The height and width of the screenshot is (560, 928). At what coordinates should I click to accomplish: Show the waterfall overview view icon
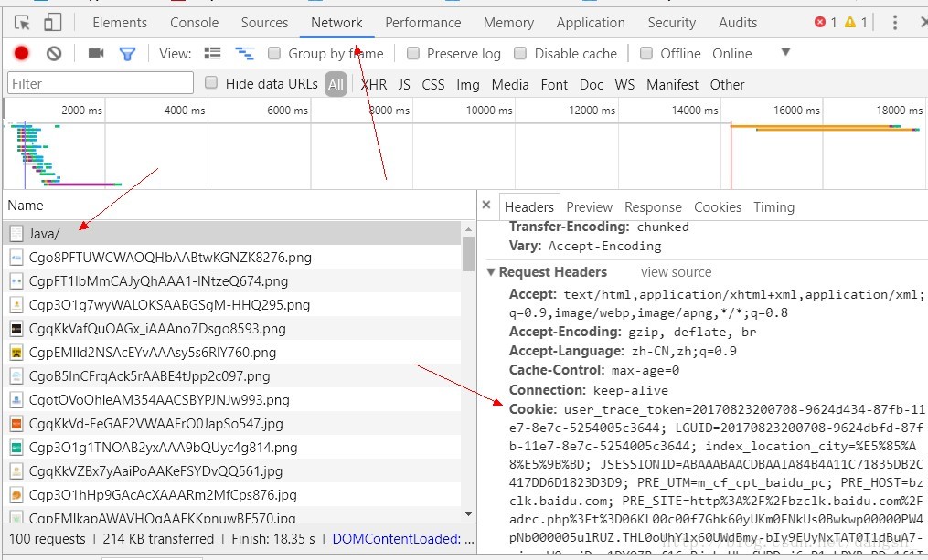click(x=244, y=54)
